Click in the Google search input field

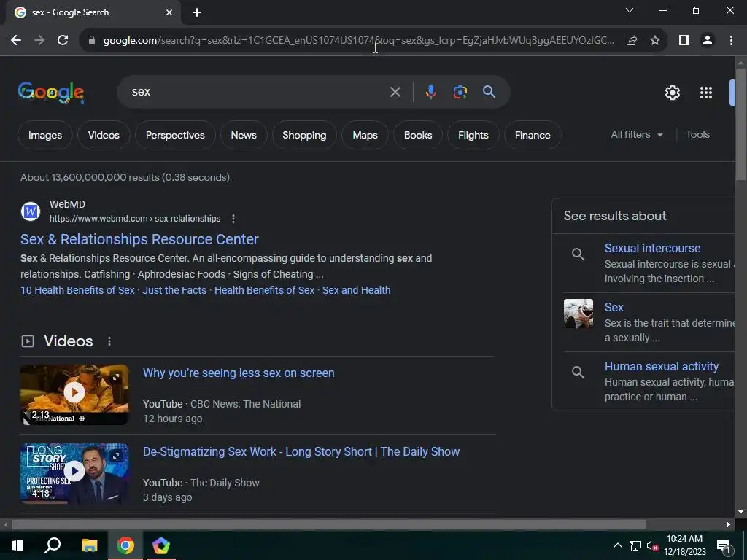tap(256, 92)
